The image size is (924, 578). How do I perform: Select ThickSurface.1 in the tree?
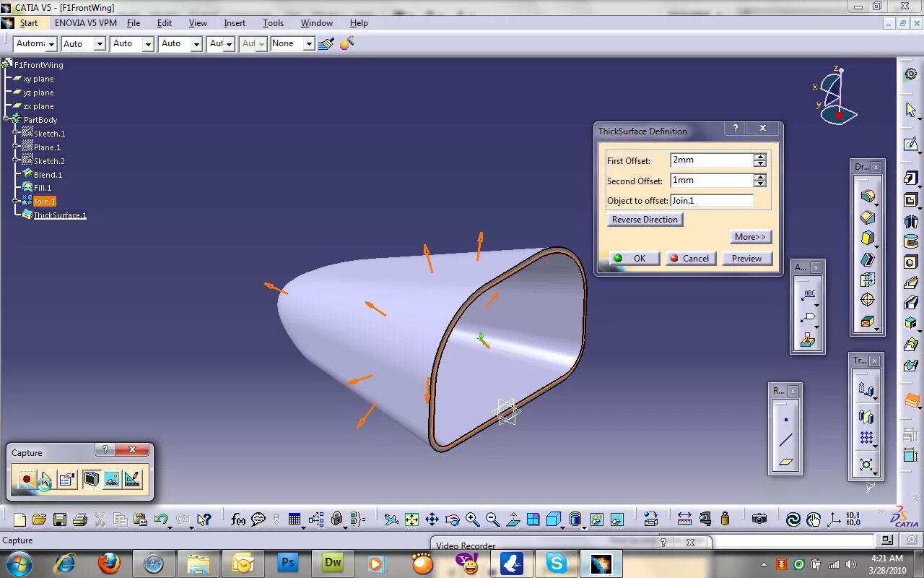(60, 215)
